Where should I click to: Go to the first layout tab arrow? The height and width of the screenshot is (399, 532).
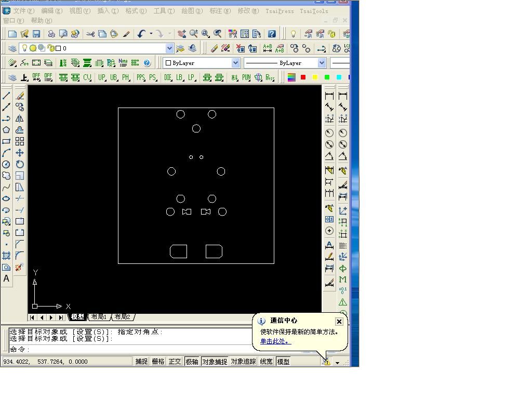pyautogui.click(x=32, y=317)
